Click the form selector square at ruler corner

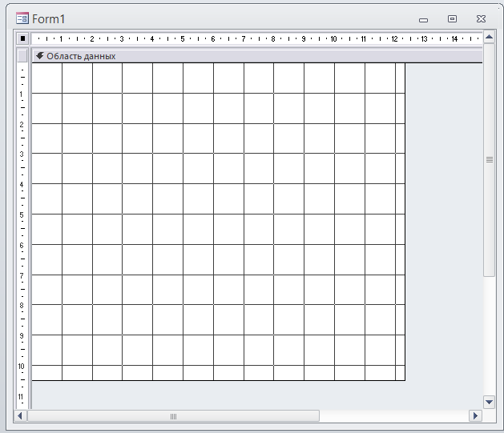pyautogui.click(x=22, y=38)
